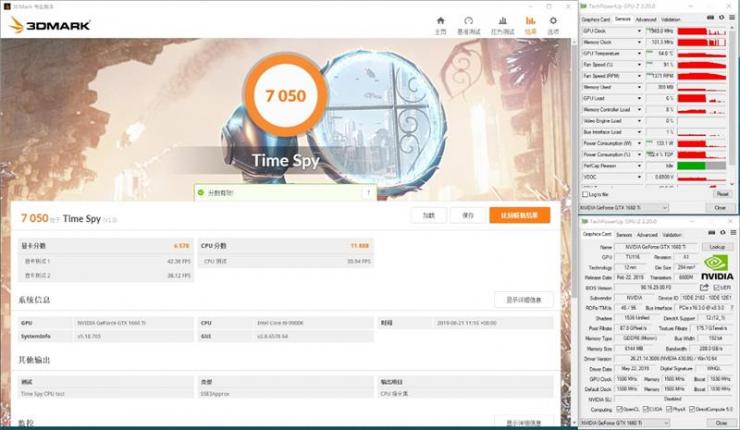The width and height of the screenshot is (740, 430).
Task: Toggle the DirectCompute 5.0 checkbox
Action: click(692, 409)
